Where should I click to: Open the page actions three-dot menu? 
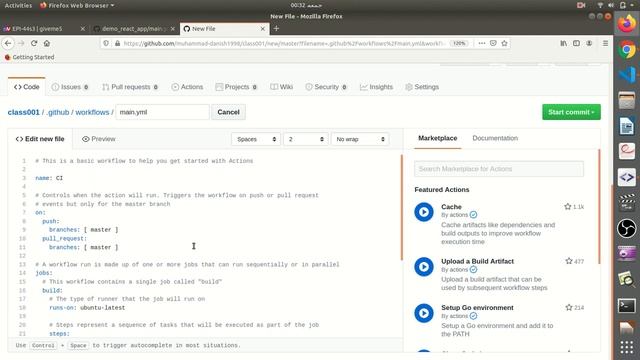click(x=482, y=43)
